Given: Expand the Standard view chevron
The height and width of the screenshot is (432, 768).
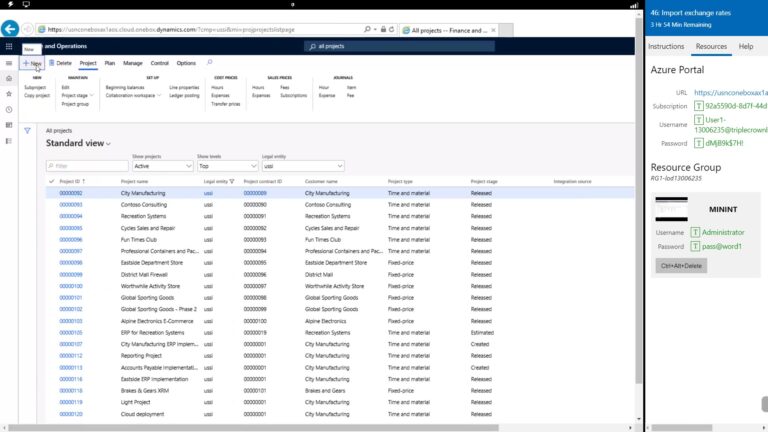Looking at the screenshot, I should tap(108, 144).
